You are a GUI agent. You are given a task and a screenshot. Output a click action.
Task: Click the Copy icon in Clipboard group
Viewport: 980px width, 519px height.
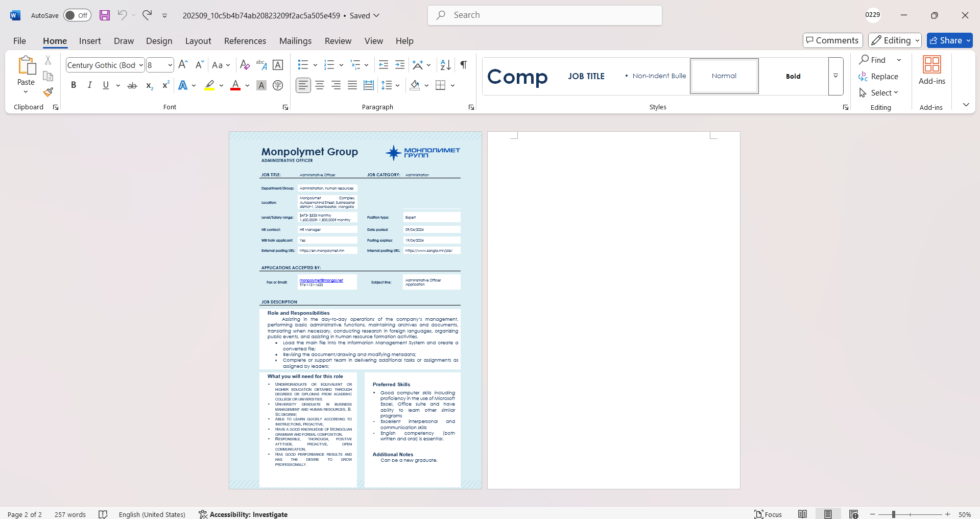(48, 76)
